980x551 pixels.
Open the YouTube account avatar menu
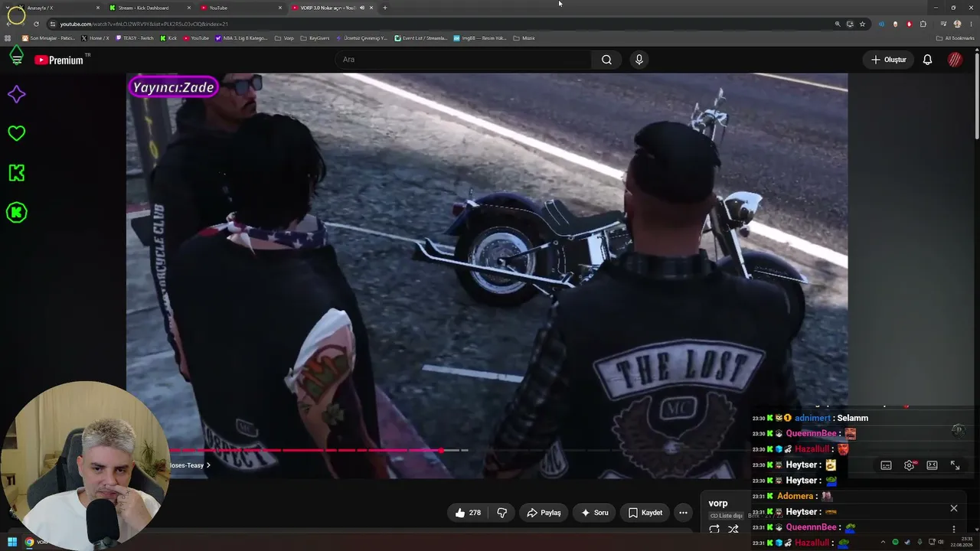[x=955, y=60]
